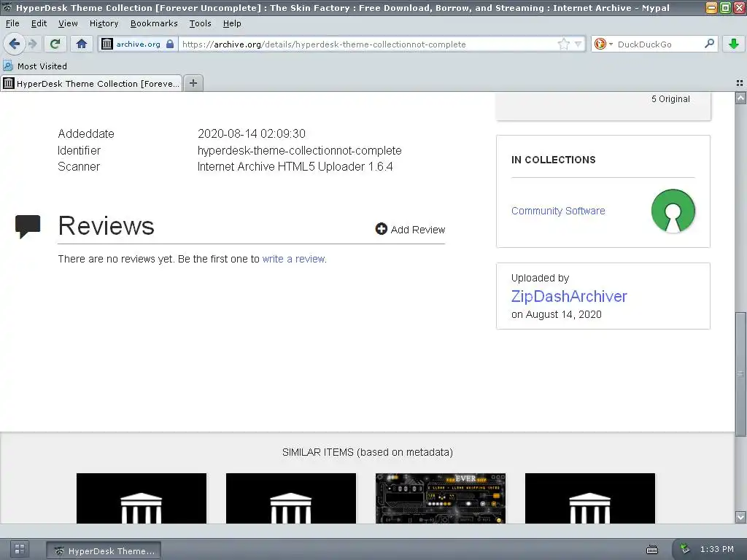Go back using the Back arrow

point(15,44)
